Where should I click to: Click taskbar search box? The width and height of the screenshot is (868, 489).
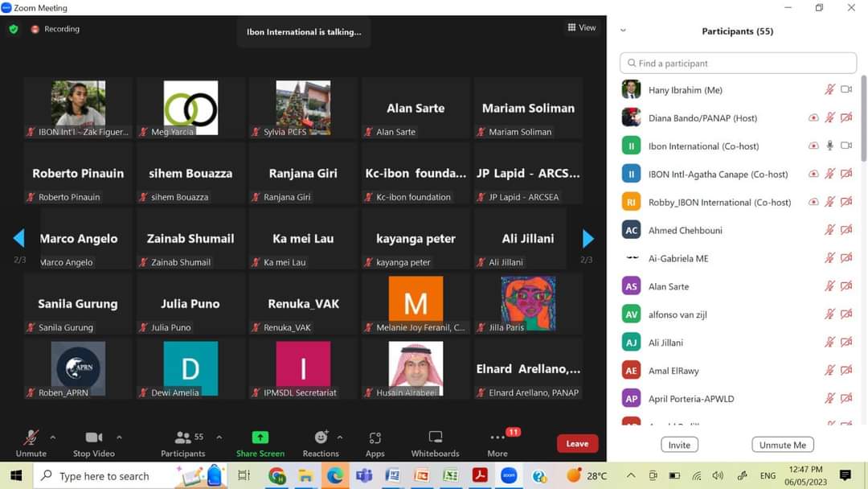click(130, 475)
